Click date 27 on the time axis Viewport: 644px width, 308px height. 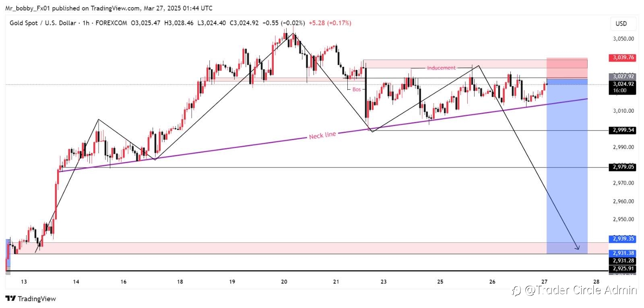[x=544, y=282]
